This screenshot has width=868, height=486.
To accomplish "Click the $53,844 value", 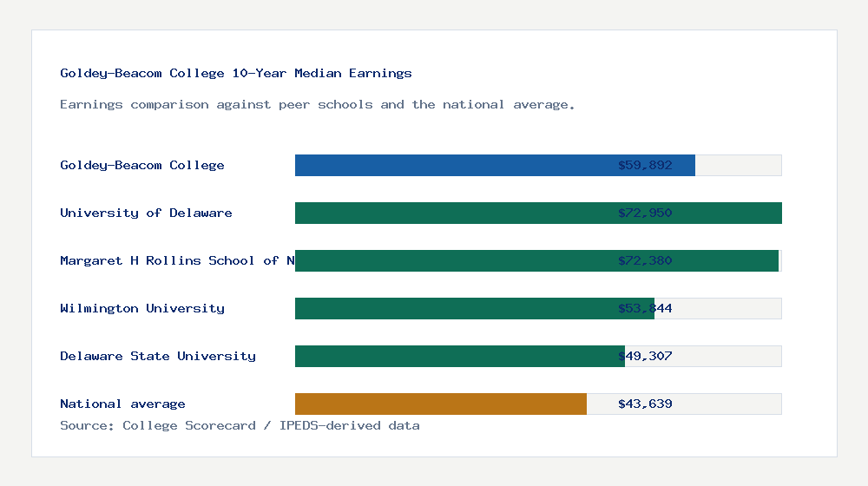I will pyautogui.click(x=645, y=308).
